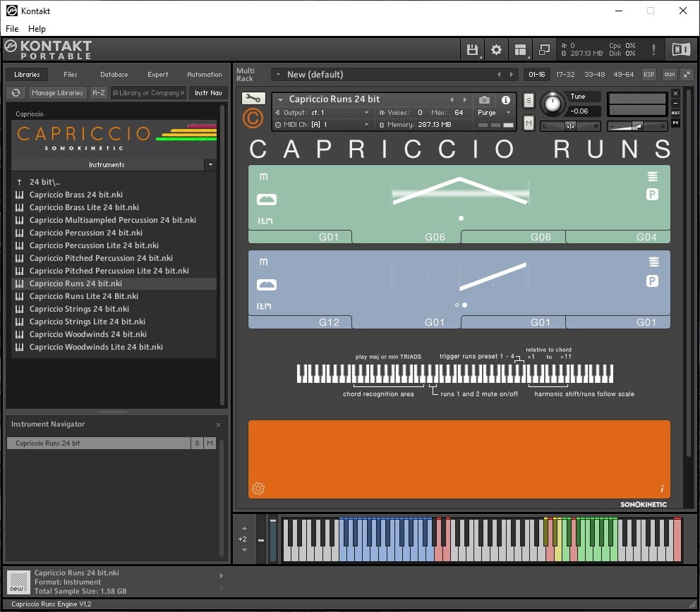Clear the library search field
This screenshot has height=612, width=700.
(182, 93)
